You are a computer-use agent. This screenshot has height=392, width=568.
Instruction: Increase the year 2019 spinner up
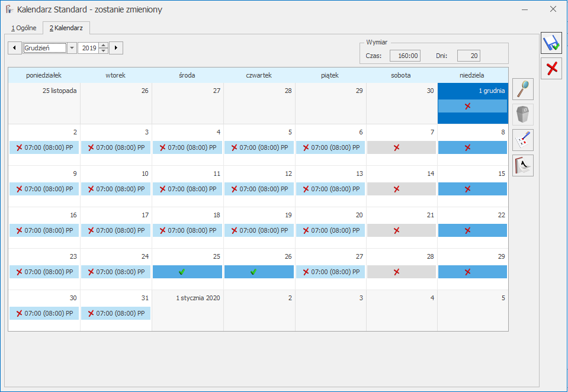tap(104, 45)
